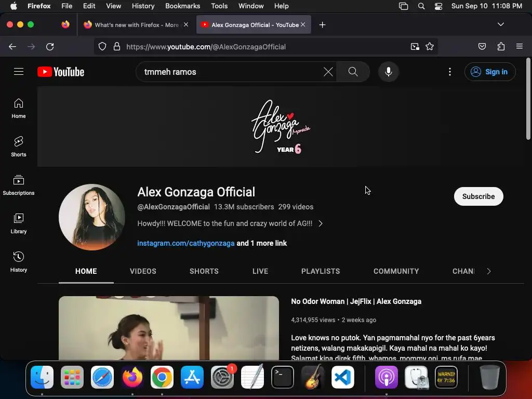Play the featured No Odor Woman thumbnail
532x399 pixels.
169,328
